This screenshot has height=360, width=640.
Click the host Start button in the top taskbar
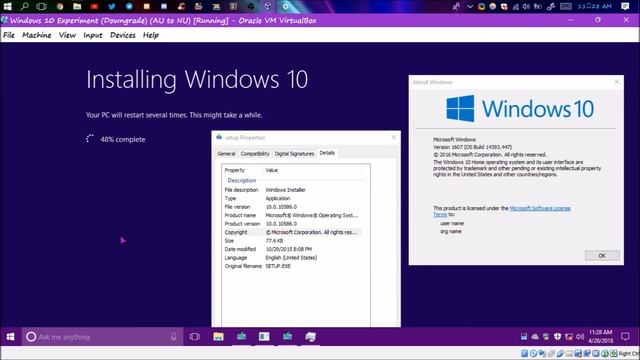pyautogui.click(x=7, y=6)
